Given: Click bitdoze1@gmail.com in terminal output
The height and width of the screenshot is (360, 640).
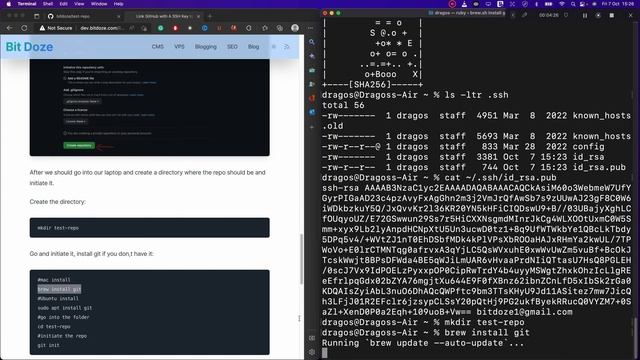Looking at the screenshot, I should click(524, 312).
